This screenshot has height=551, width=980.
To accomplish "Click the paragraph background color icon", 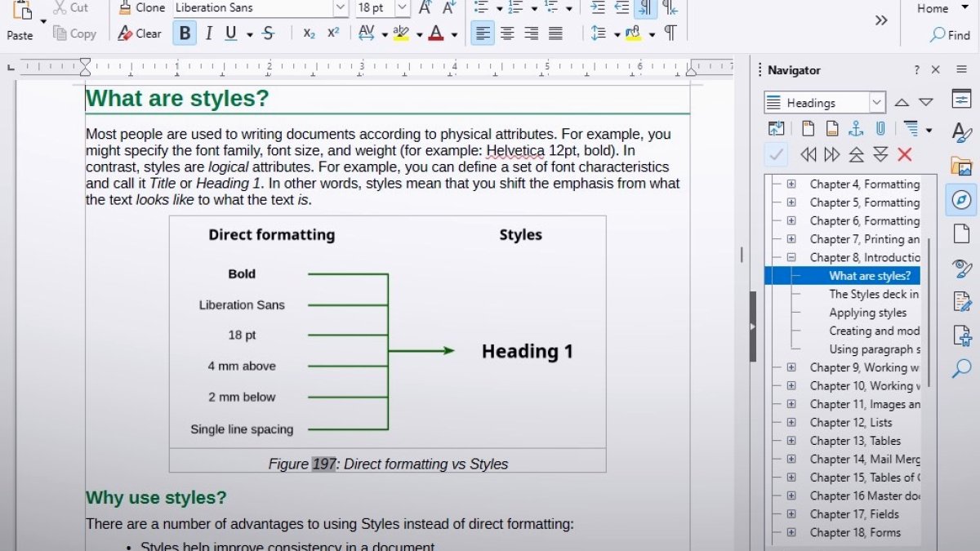I will pos(633,33).
